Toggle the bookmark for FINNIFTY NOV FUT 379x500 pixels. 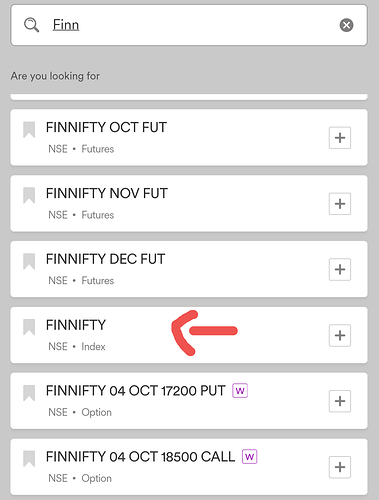(29, 195)
